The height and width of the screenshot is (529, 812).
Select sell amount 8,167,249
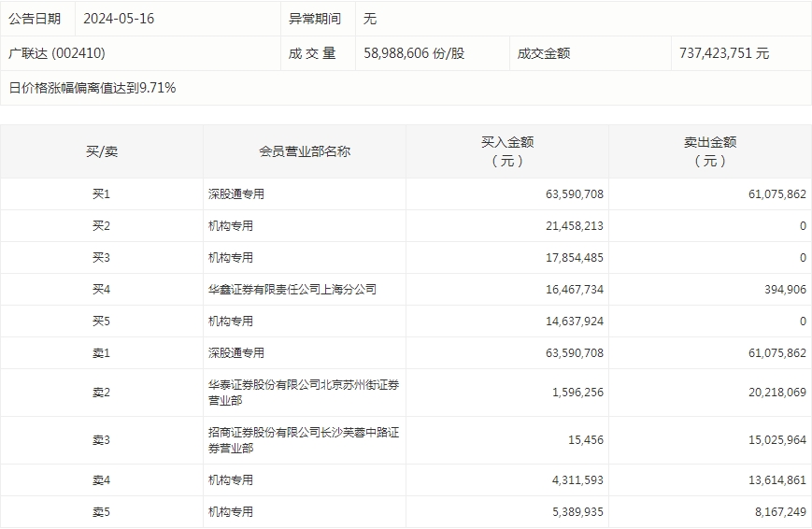click(x=781, y=512)
